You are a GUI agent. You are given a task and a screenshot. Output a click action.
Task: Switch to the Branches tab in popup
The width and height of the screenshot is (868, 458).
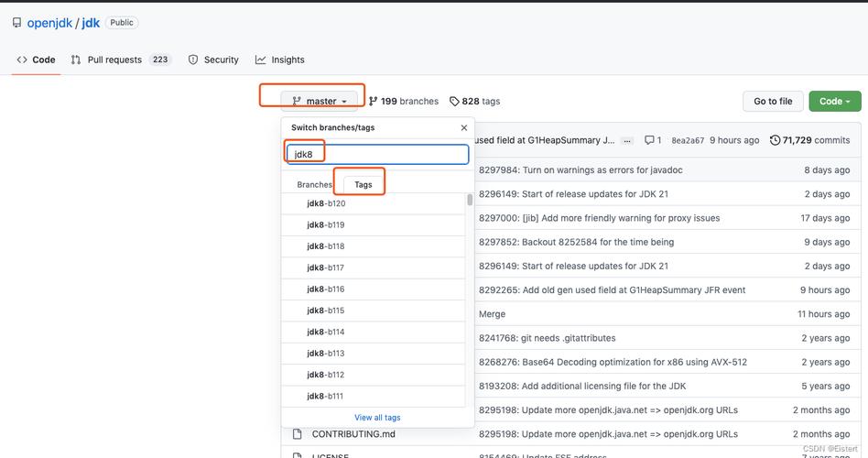point(314,184)
